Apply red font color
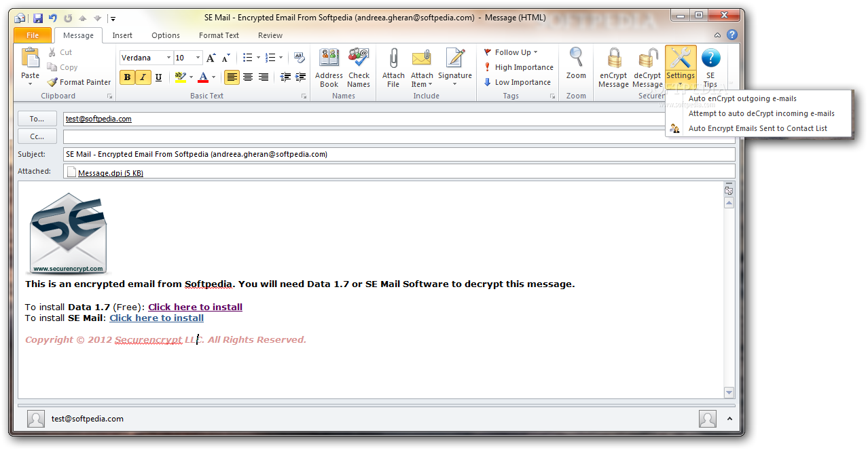 [x=203, y=77]
